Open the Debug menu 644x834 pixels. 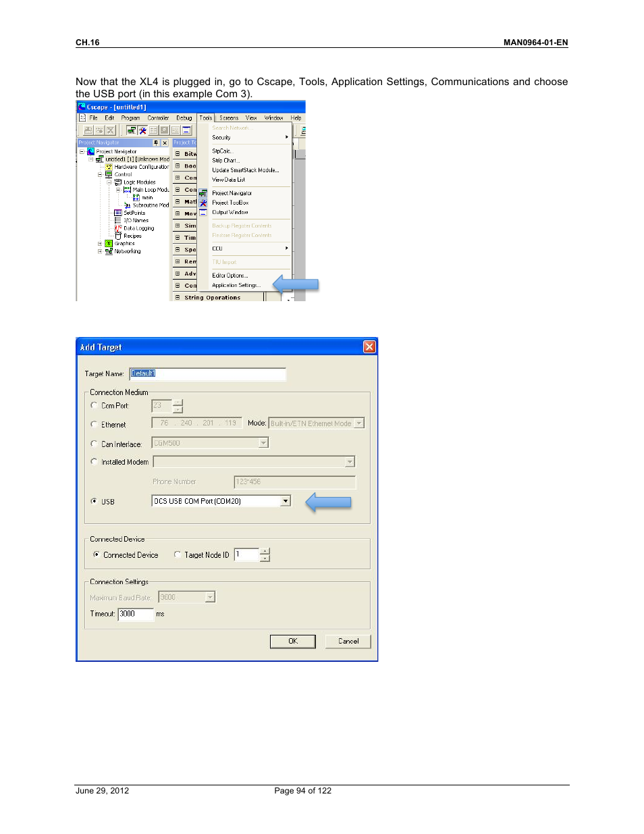click(x=184, y=118)
